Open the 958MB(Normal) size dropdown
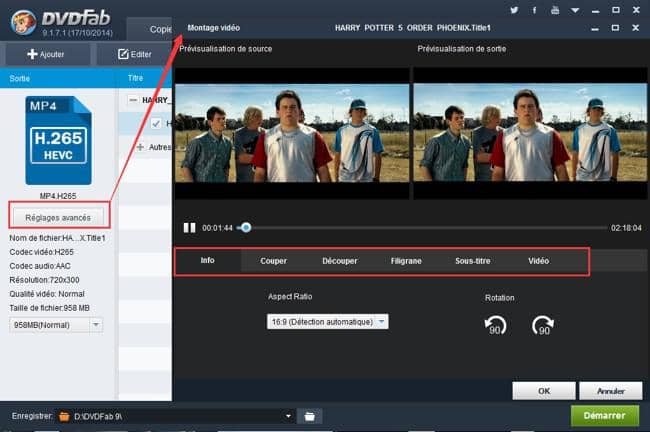 (x=56, y=325)
